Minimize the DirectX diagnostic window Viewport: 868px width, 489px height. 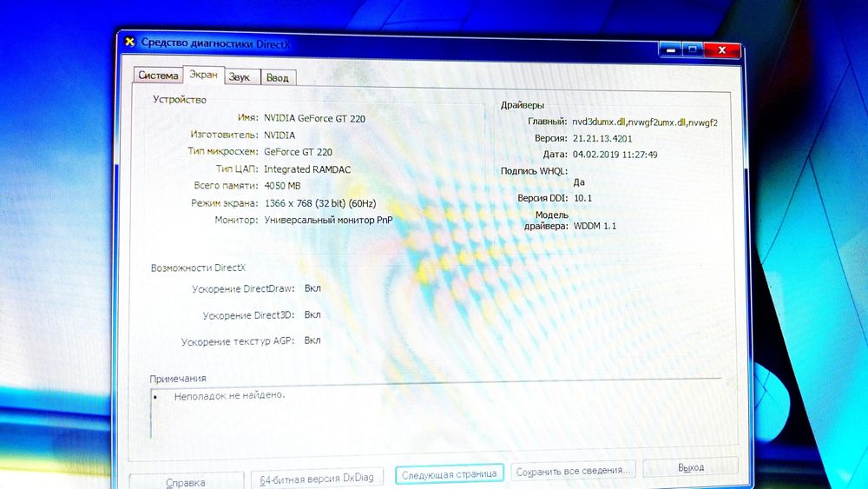[x=671, y=50]
